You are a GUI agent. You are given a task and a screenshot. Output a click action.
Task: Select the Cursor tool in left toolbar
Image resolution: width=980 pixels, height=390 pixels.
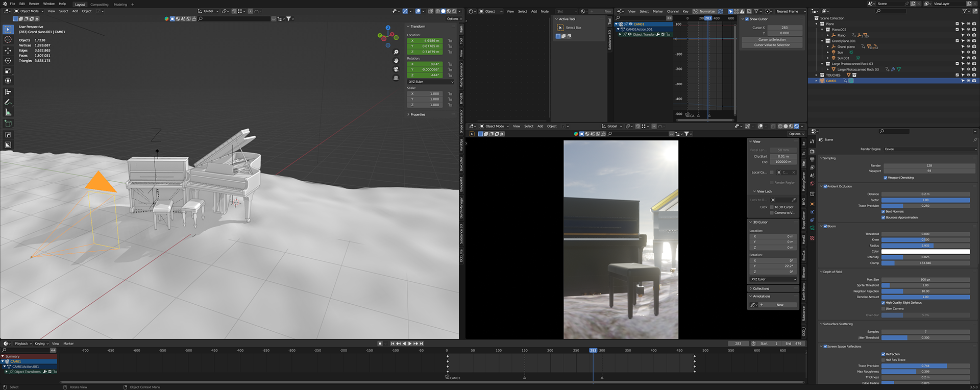point(8,40)
